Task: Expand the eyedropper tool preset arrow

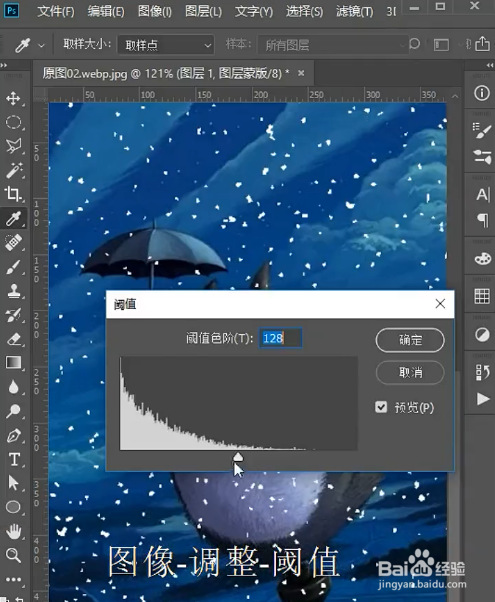Action: tap(41, 46)
